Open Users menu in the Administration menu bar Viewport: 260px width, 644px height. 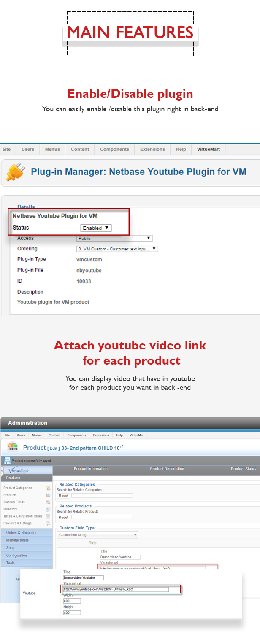coord(21,435)
